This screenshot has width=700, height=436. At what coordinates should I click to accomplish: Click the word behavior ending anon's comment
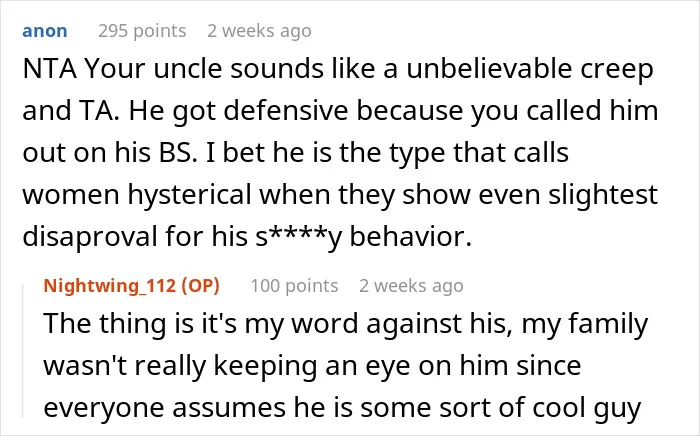(x=410, y=237)
